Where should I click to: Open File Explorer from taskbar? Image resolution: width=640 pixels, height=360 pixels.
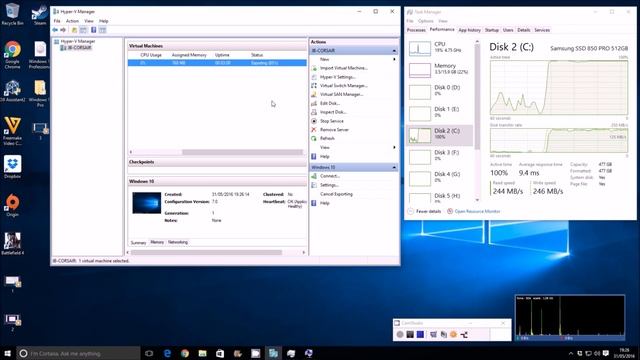202,353
